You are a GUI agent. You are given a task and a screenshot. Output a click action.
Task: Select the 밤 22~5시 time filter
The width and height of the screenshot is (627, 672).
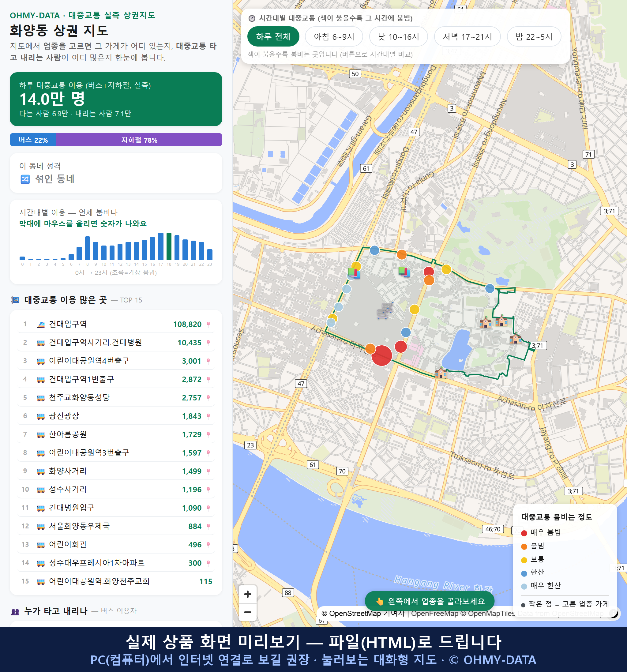(534, 36)
